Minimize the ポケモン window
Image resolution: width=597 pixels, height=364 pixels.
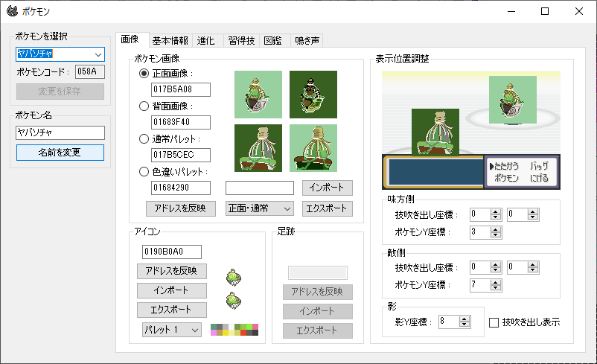click(511, 11)
